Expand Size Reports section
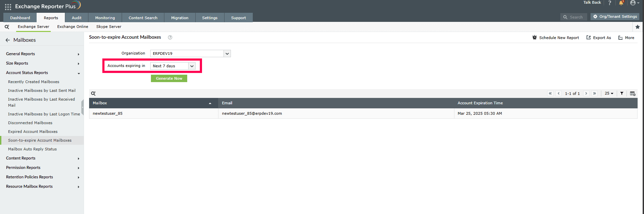The height and width of the screenshot is (214, 644). [42, 63]
